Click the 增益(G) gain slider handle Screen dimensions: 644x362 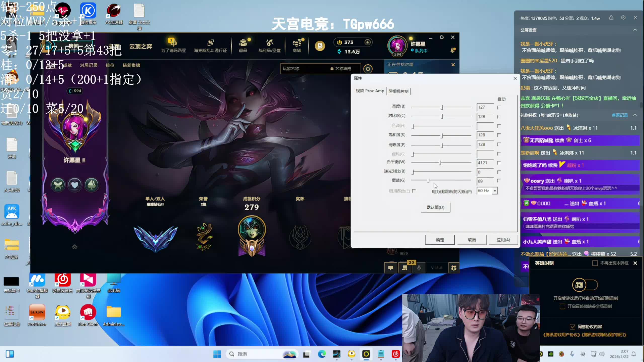coord(429,180)
